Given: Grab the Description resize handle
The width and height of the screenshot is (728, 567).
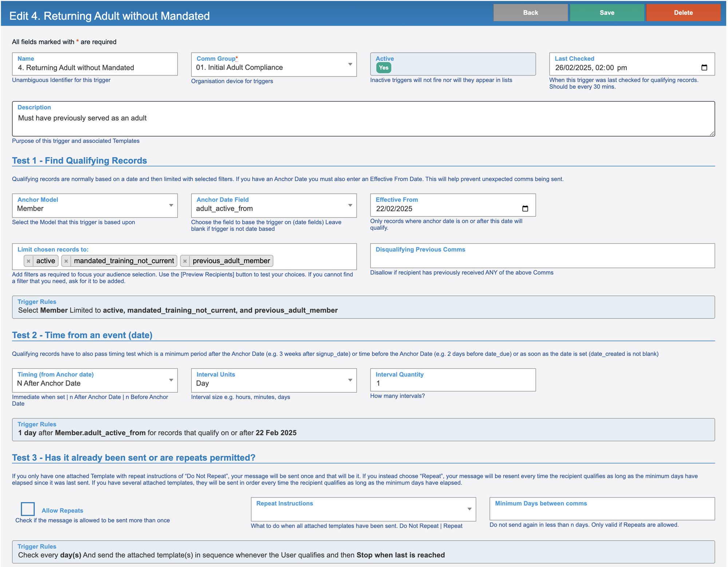Looking at the screenshot, I should point(712,133).
